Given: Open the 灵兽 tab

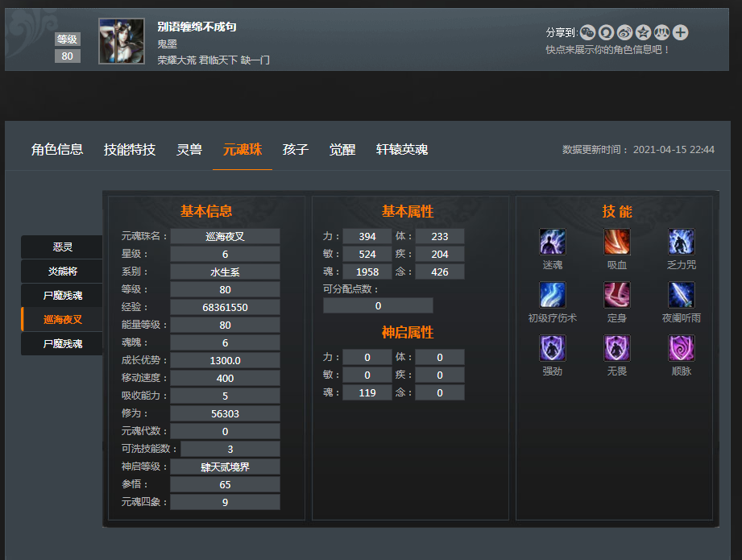Looking at the screenshot, I should tap(189, 150).
